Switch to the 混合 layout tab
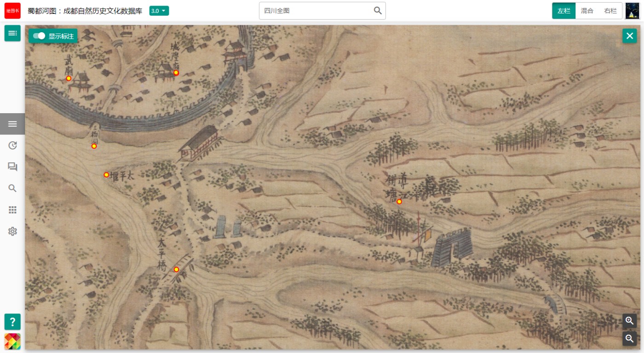This screenshot has width=644, height=353. [587, 11]
